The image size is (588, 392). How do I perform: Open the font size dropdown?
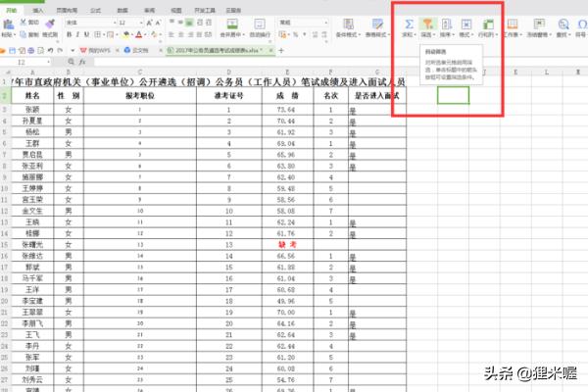pos(141,23)
